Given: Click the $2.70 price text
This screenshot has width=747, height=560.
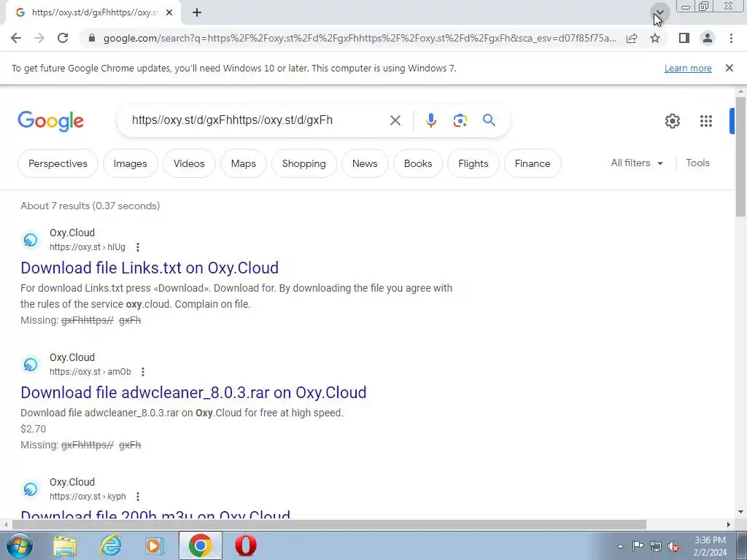Looking at the screenshot, I should 34,429.
